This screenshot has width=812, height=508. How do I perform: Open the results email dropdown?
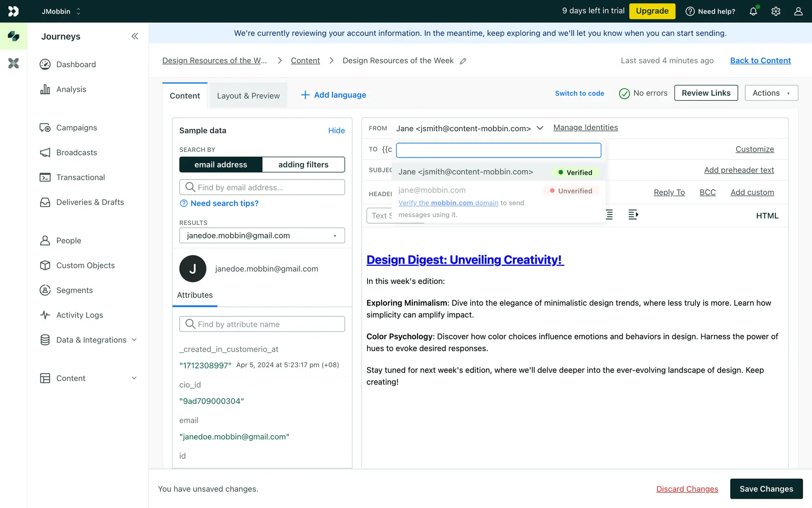[262, 236]
